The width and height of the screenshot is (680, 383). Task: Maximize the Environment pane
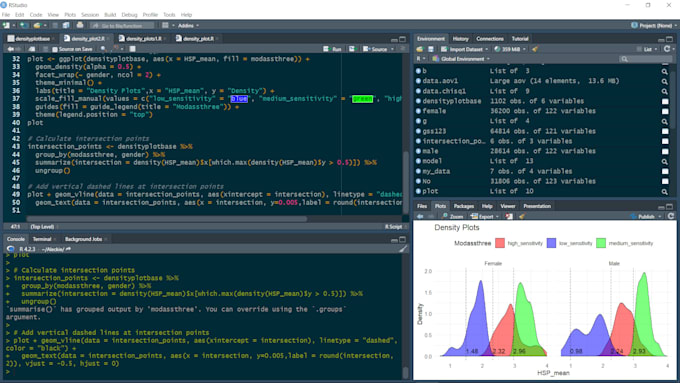click(x=670, y=39)
